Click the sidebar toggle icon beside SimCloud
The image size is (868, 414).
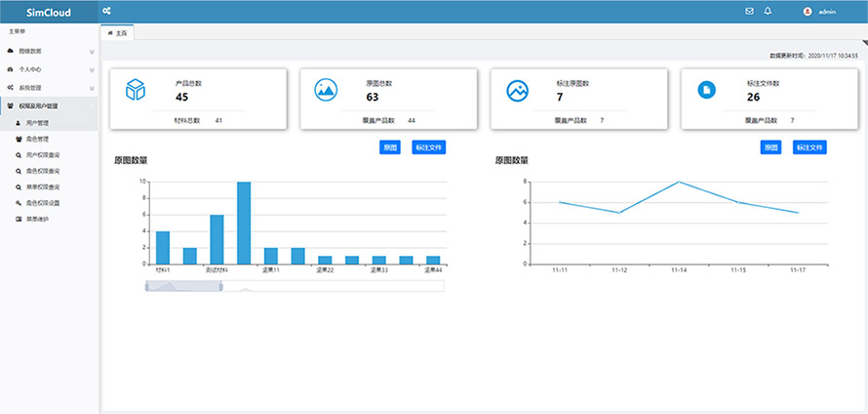coord(106,11)
